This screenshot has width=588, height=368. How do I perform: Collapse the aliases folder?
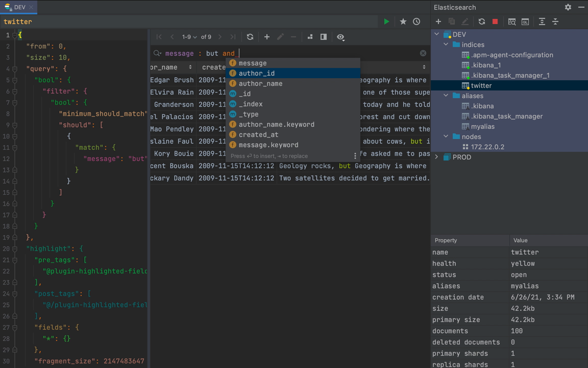pyautogui.click(x=446, y=96)
